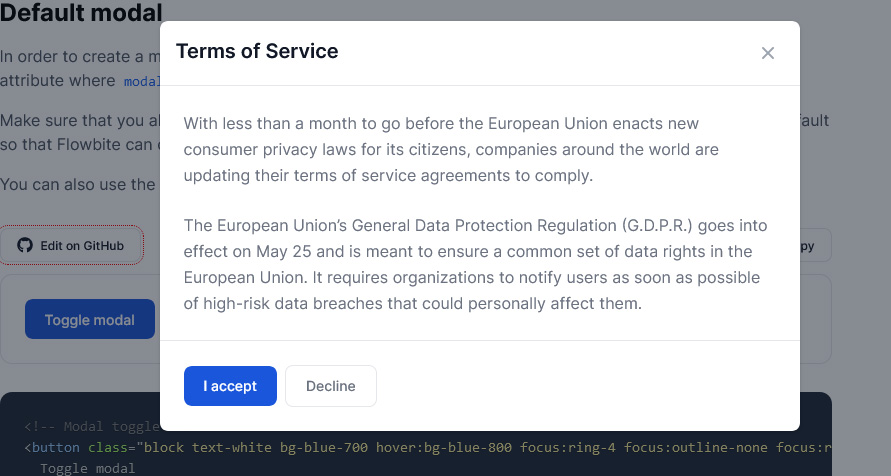This screenshot has height=476, width=891.
Task: Click the 'so that Flowbite can' text
Action: pos(80,144)
